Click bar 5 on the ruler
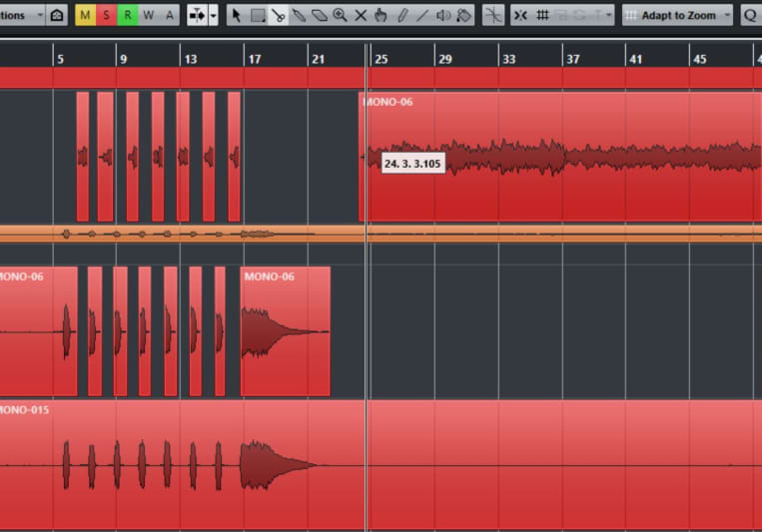 click(x=60, y=59)
